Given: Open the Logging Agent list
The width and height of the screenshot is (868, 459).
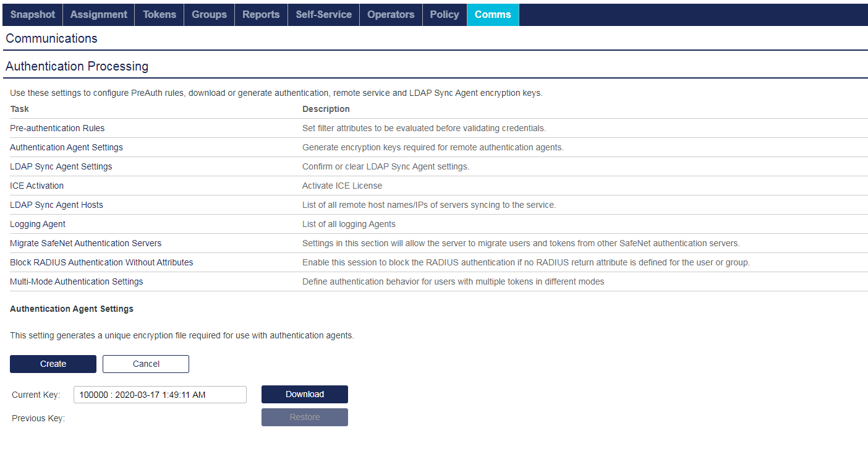Looking at the screenshot, I should tap(37, 224).
